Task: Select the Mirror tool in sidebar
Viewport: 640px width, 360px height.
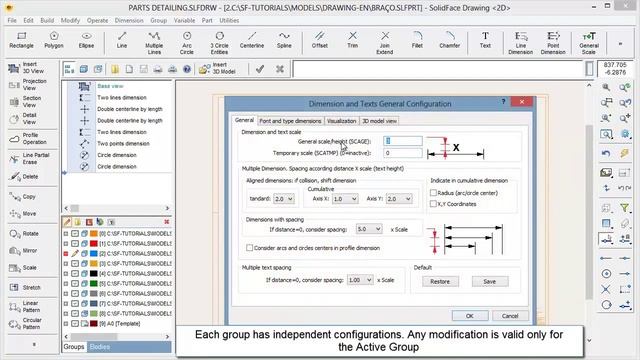Action: click(x=23, y=251)
